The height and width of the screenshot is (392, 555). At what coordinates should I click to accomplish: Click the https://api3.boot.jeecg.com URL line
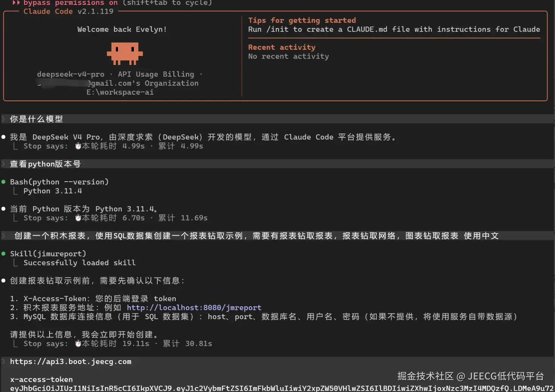point(71,362)
